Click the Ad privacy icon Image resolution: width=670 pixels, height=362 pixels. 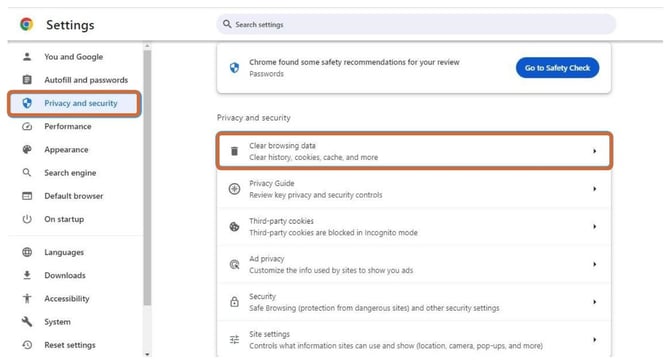234,264
